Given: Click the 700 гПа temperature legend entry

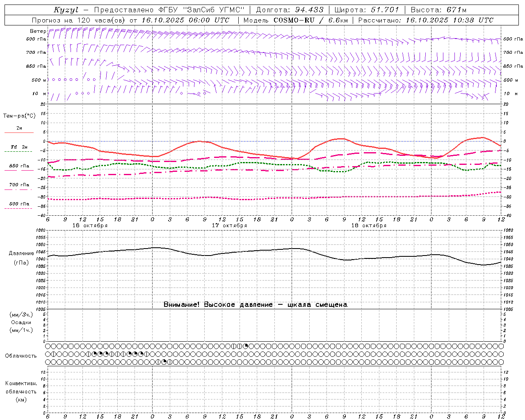Looking at the screenshot, I should pyautogui.click(x=19, y=185).
